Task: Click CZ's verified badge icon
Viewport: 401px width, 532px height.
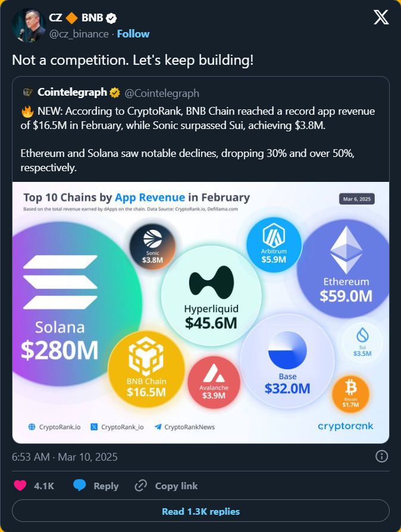Action: click(x=111, y=18)
